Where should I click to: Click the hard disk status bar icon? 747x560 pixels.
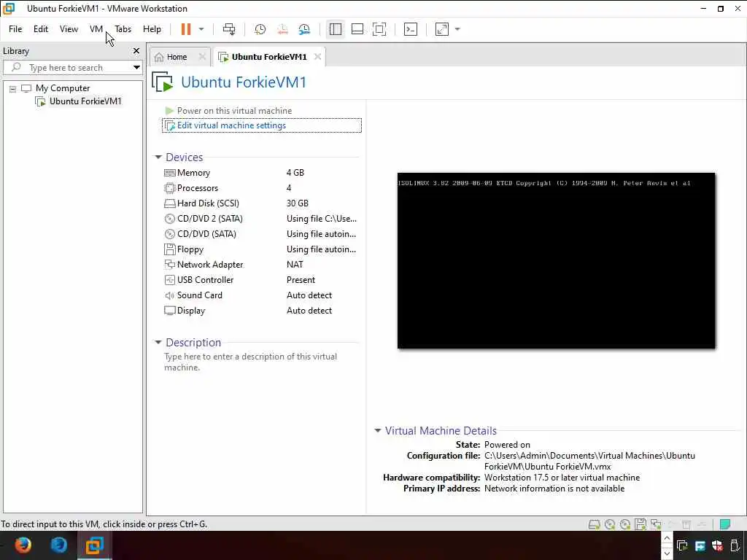[594, 524]
